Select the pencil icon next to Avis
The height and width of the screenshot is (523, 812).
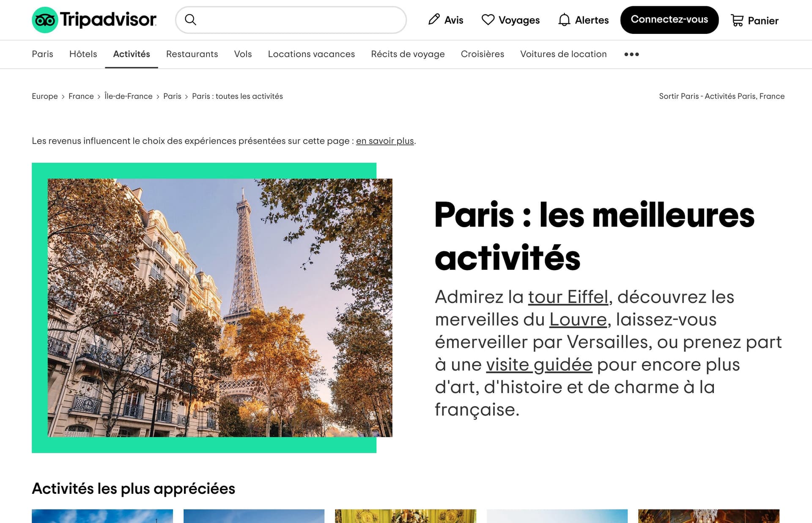click(433, 19)
